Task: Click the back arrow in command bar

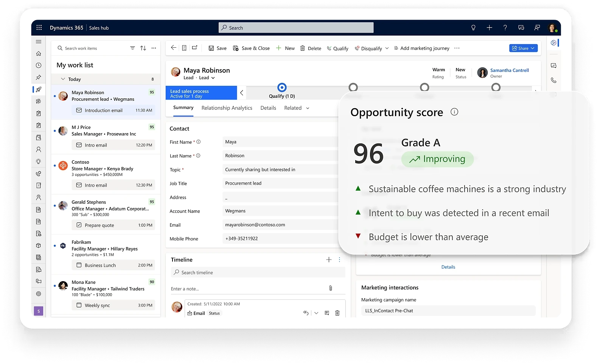Action: (x=174, y=48)
